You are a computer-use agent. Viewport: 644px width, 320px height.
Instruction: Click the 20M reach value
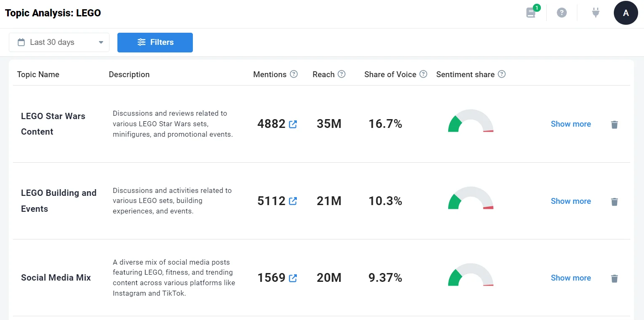(329, 278)
